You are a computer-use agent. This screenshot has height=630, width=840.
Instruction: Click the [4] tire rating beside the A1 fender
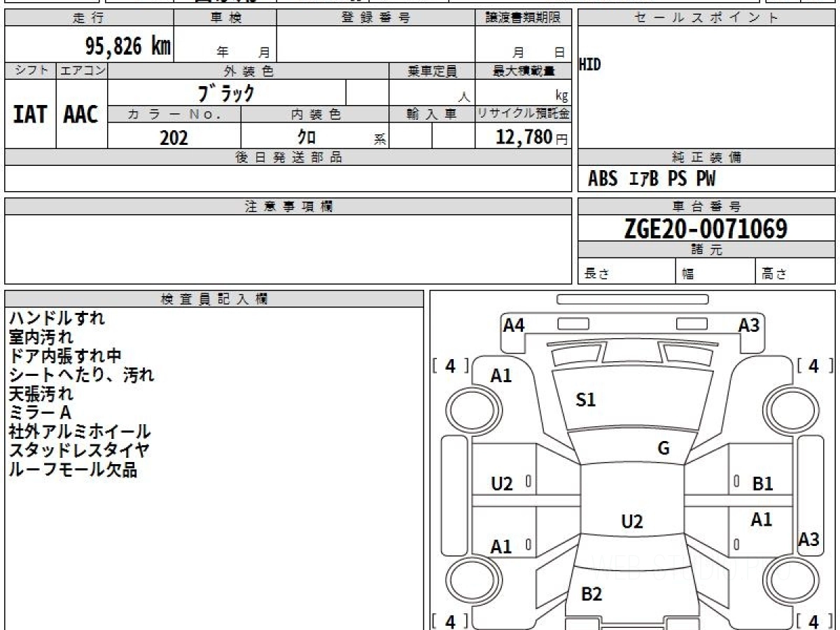(450, 365)
